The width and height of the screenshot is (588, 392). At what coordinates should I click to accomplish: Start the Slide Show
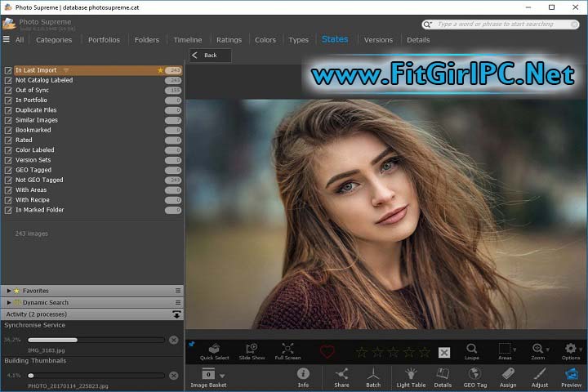point(252,351)
